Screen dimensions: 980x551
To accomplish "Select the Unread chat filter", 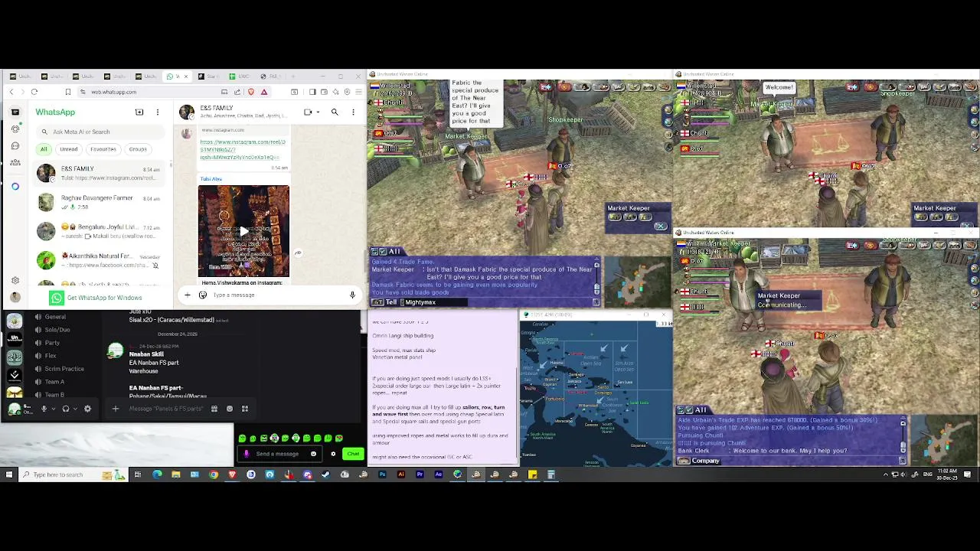I will click(69, 149).
